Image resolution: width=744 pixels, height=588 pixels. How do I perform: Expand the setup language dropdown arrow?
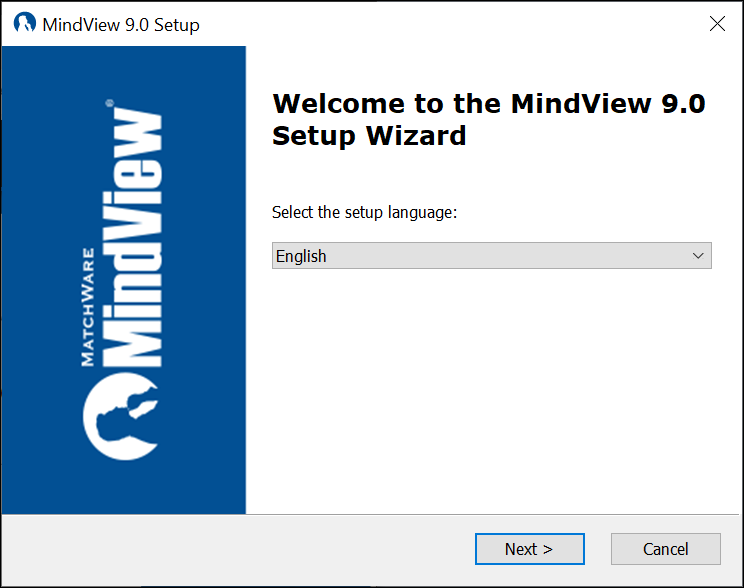[x=698, y=256]
